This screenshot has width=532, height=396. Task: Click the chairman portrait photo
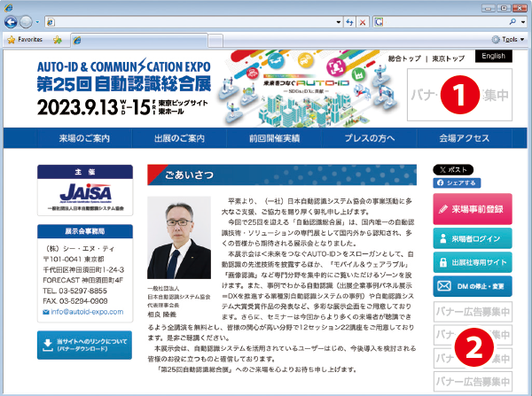179,237
